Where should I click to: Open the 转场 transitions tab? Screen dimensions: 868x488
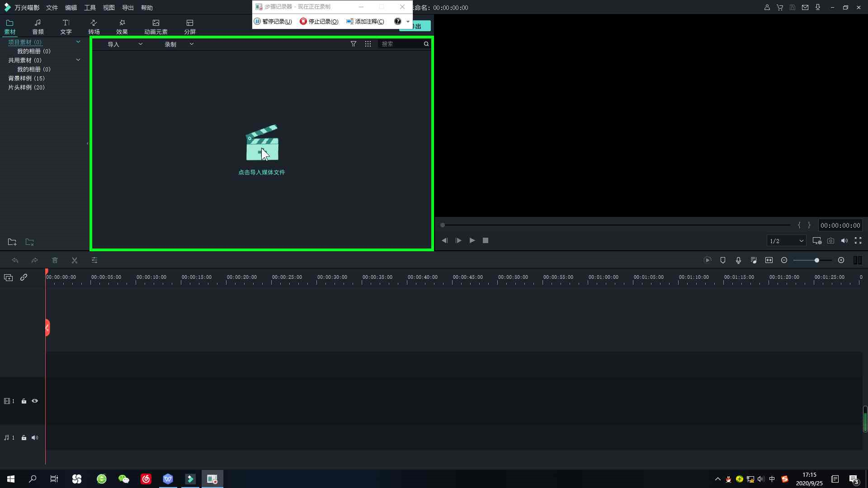94,27
